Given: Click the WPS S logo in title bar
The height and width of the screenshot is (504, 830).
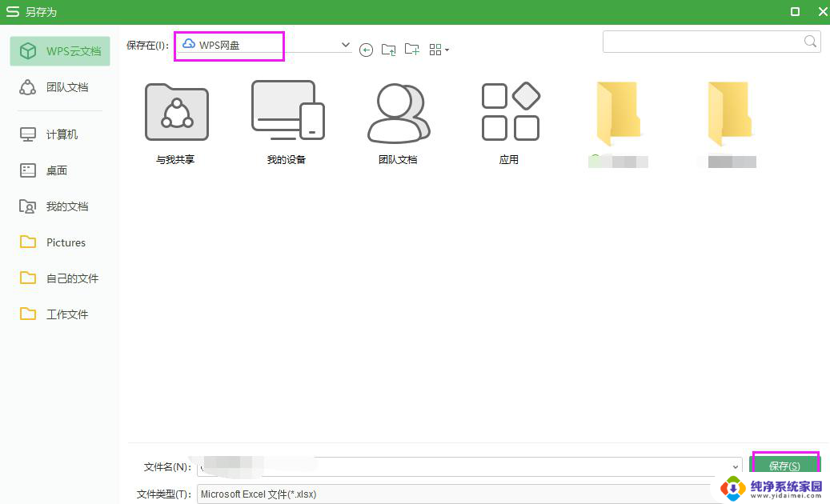Looking at the screenshot, I should (12, 12).
